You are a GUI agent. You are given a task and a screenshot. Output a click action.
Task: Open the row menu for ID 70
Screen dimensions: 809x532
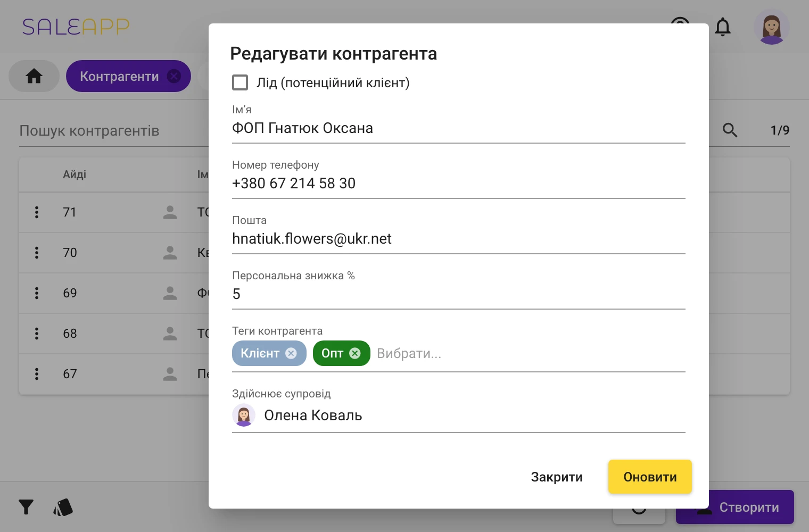coord(37,253)
